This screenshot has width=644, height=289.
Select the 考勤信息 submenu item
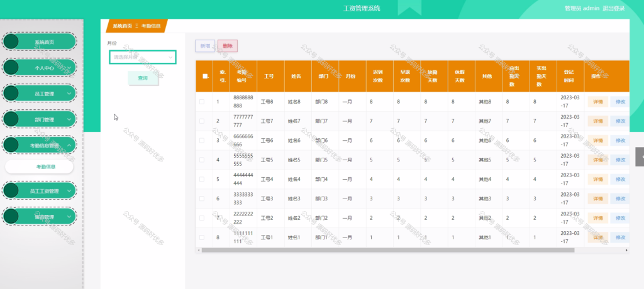40,166
